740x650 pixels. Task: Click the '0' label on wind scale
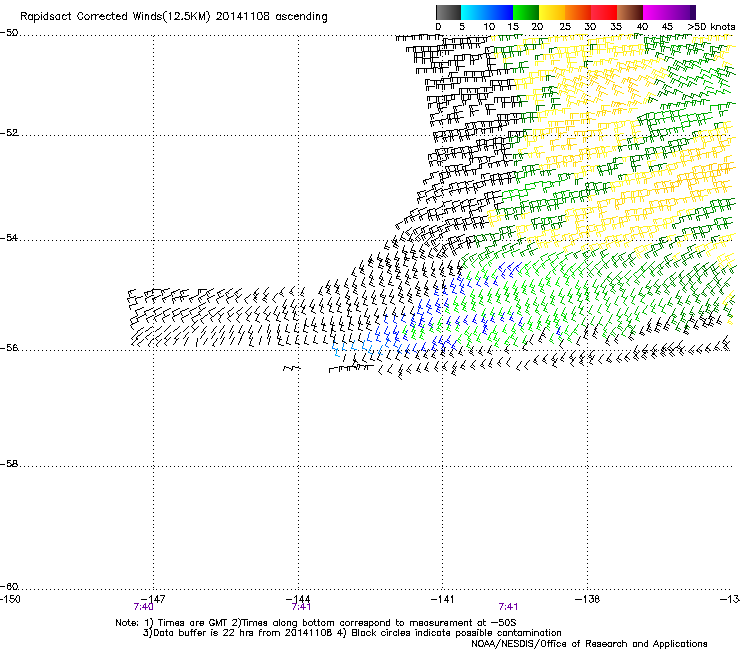[438, 27]
